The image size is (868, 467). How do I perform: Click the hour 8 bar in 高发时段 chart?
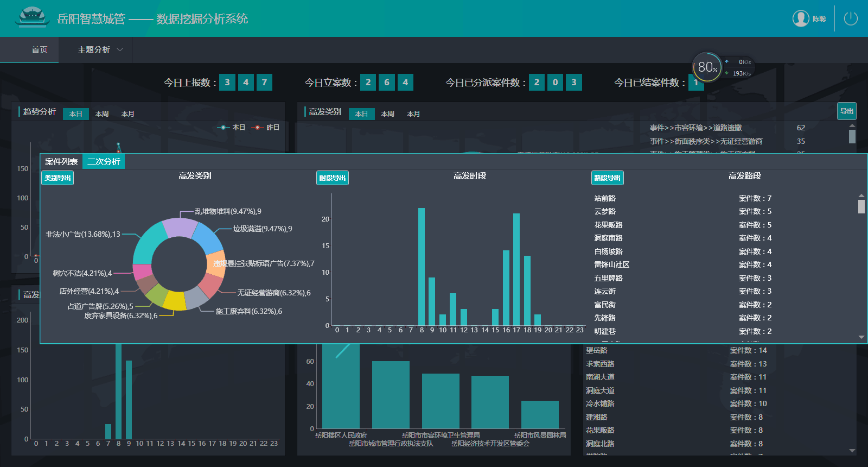pos(422,266)
